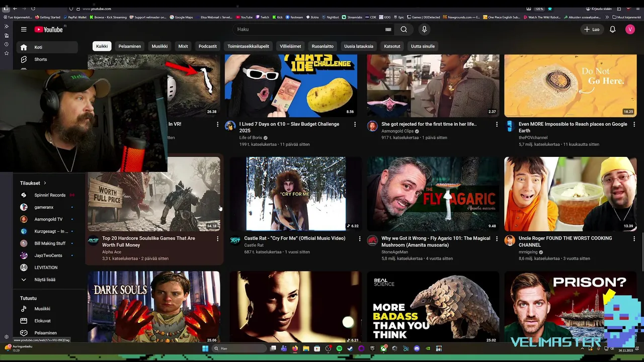Open options menu for She got rejected video
The width and height of the screenshot is (644, 362).
pos(497,124)
